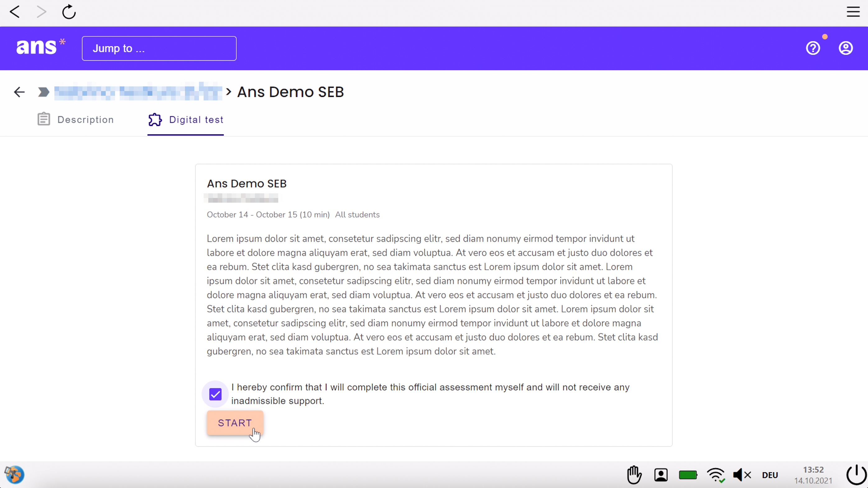Reload the page with refresh icon
This screenshot has height=488, width=868.
69,12
